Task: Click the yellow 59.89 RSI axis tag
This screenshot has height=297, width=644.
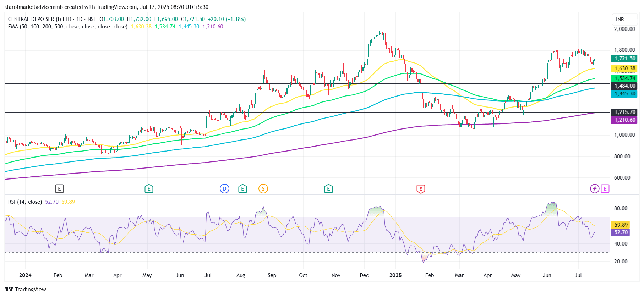Action: coord(621,225)
